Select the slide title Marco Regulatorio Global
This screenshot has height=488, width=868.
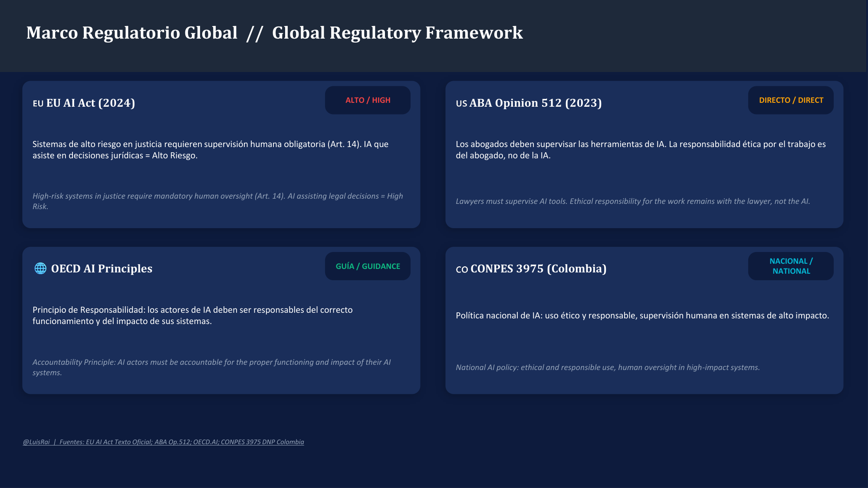pos(274,33)
